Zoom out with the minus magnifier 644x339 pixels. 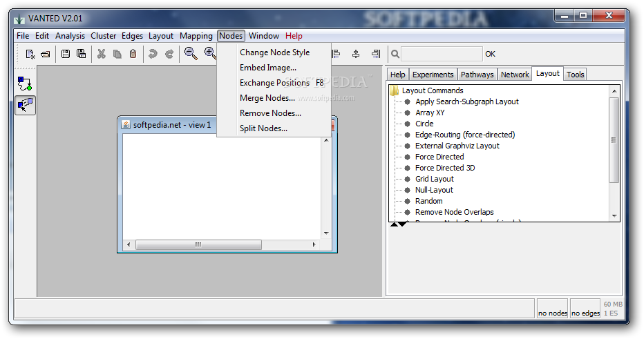(x=191, y=53)
